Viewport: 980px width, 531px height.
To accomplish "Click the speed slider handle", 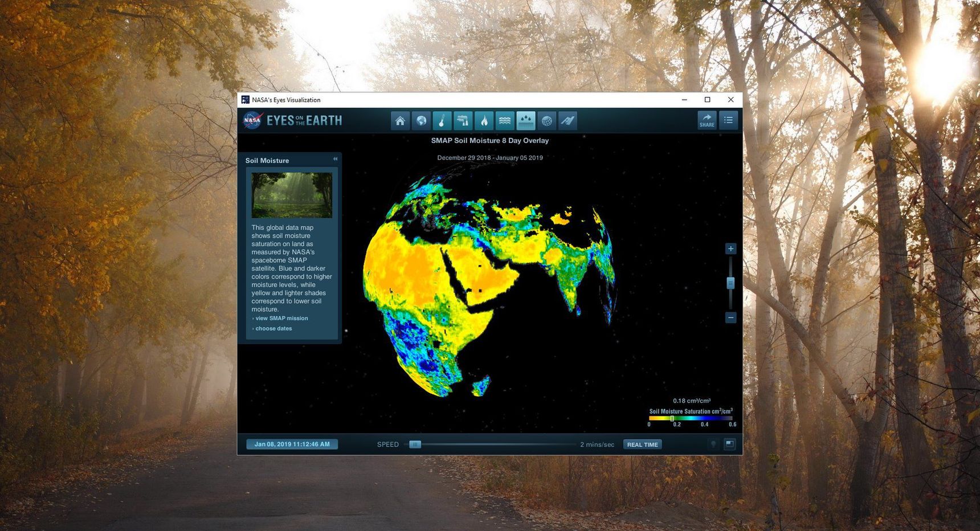I will click(x=415, y=444).
